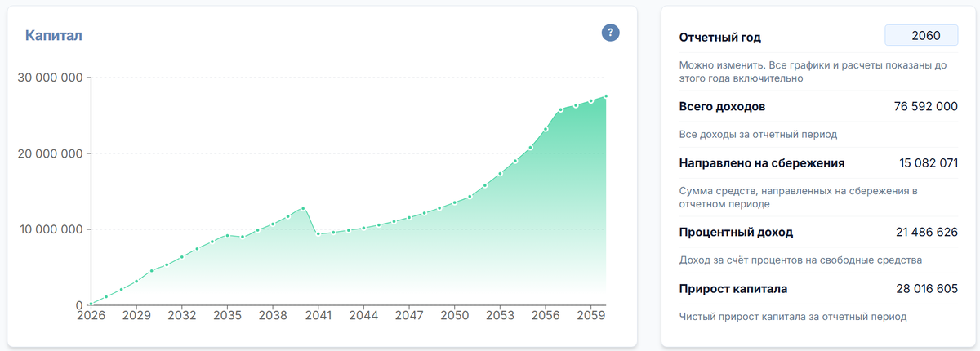
Task: Click the chart data point at the 2040 peak
Action: 303,208
